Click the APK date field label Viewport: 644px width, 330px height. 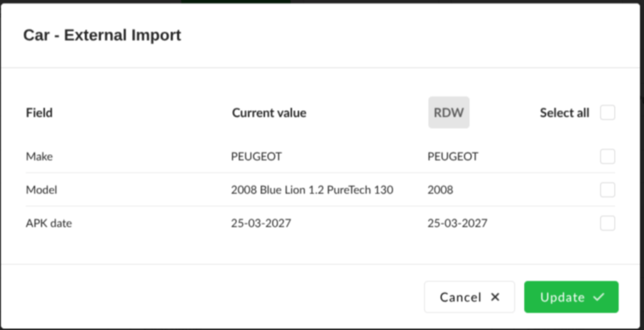[49, 224]
